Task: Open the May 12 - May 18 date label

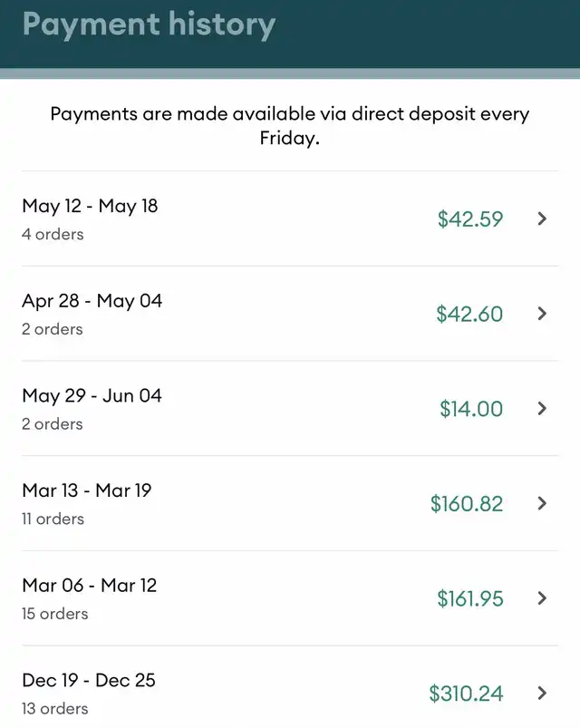Action: (90, 206)
